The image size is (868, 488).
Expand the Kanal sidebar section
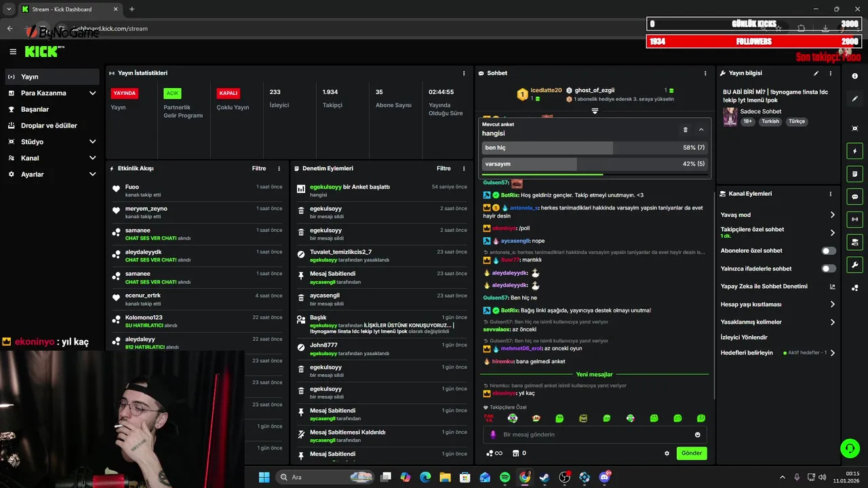coord(52,158)
